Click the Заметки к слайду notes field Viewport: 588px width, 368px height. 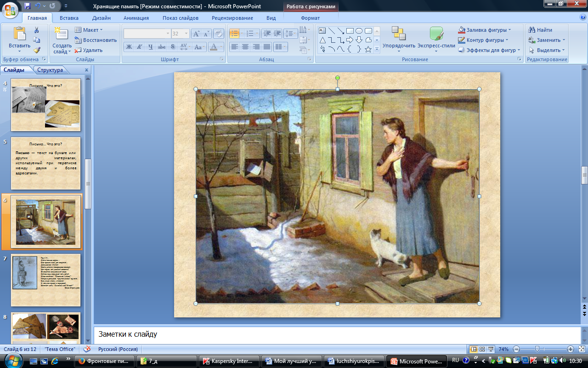point(337,334)
